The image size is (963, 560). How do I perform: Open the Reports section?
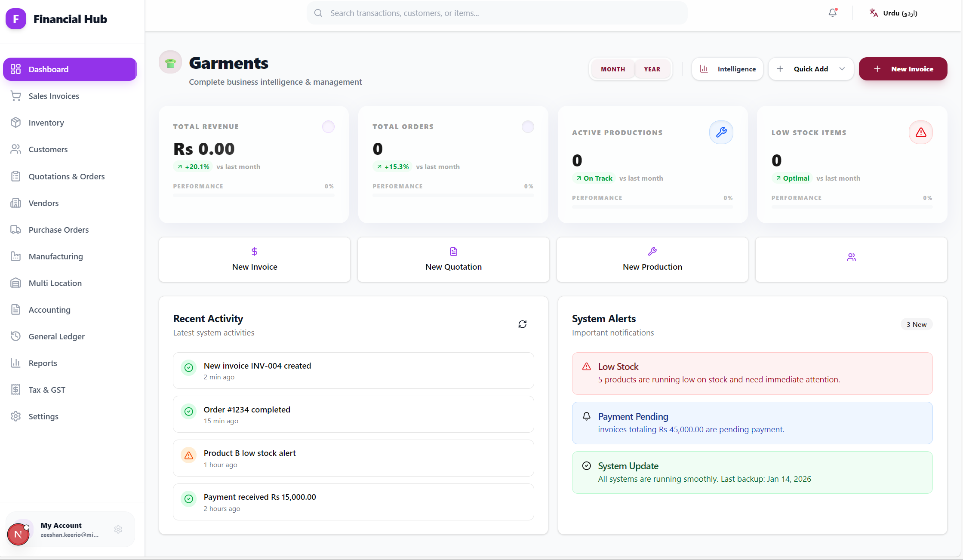[43, 363]
